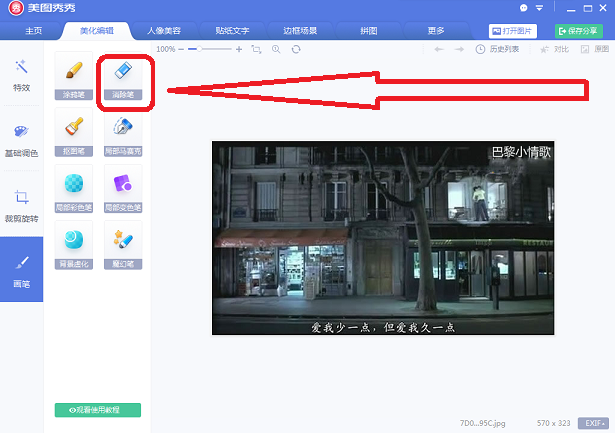Switch to the 更多 more tab

coord(436,31)
